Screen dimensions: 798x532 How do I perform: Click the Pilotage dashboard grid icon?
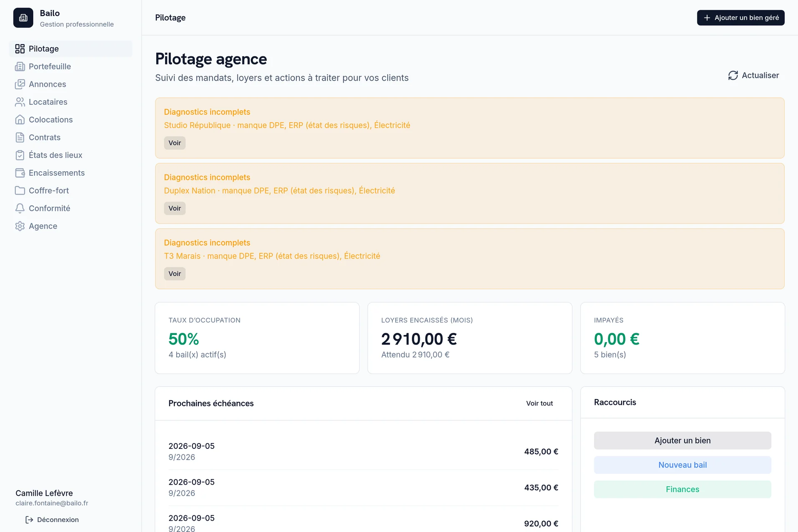point(20,49)
